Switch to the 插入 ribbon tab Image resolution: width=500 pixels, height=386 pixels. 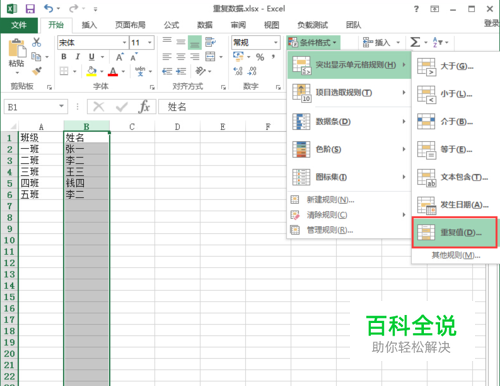click(x=89, y=25)
